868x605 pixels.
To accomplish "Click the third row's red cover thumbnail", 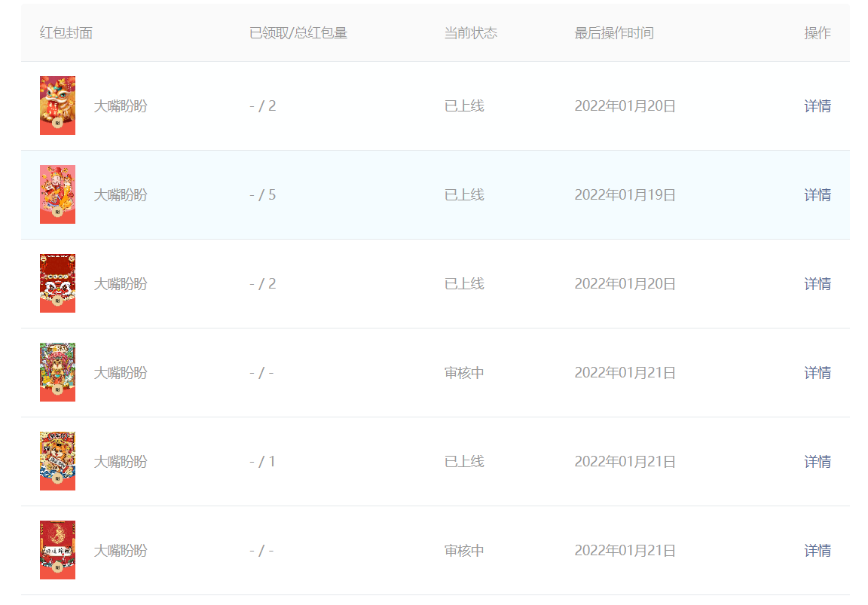I will pos(57,283).
